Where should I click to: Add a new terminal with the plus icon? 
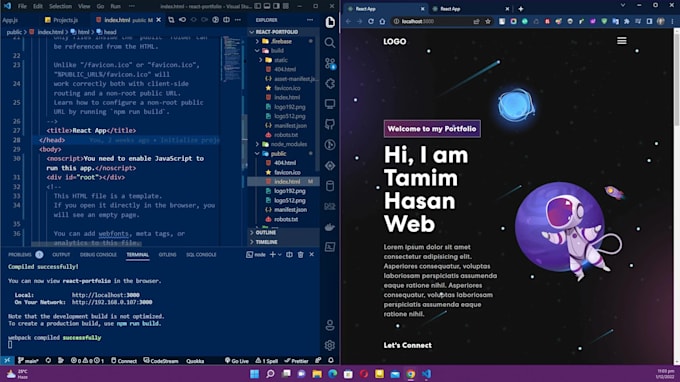[273, 255]
